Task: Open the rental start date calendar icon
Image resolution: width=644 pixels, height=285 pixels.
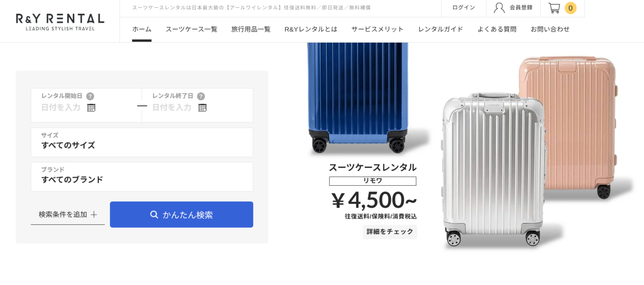Action: pos(91,108)
